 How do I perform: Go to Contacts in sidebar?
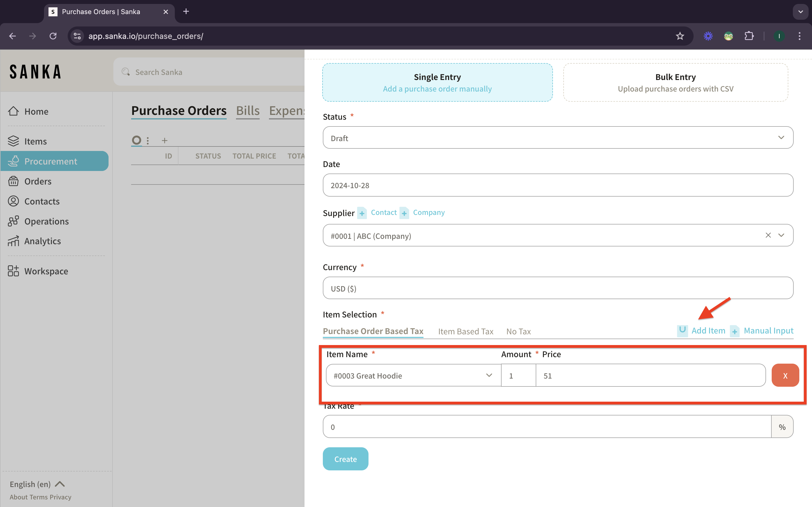(x=42, y=201)
